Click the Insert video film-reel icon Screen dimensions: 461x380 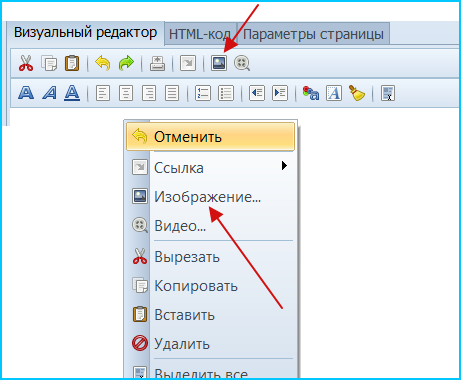pos(242,63)
